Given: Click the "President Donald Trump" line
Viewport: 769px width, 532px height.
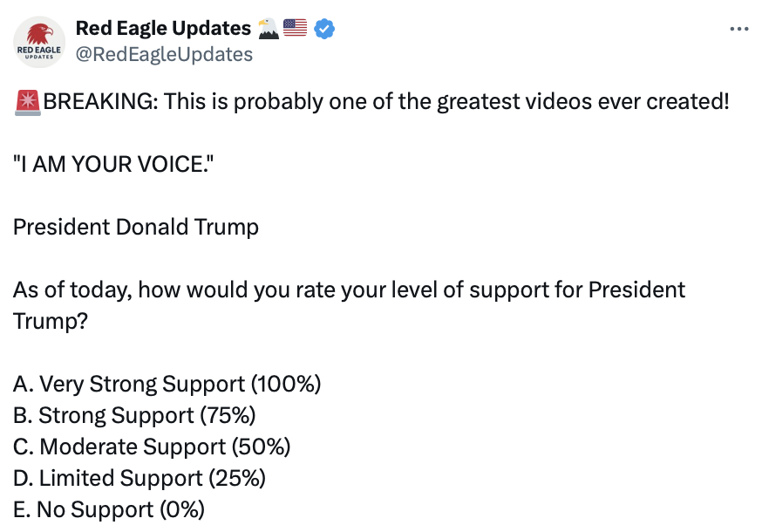Looking at the screenshot, I should 136,228.
